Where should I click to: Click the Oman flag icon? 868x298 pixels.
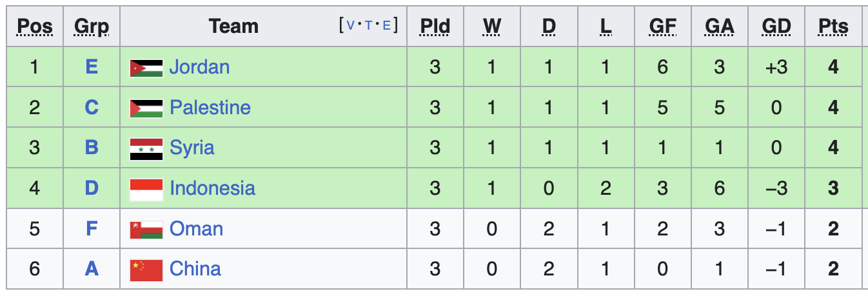pyautogui.click(x=146, y=230)
